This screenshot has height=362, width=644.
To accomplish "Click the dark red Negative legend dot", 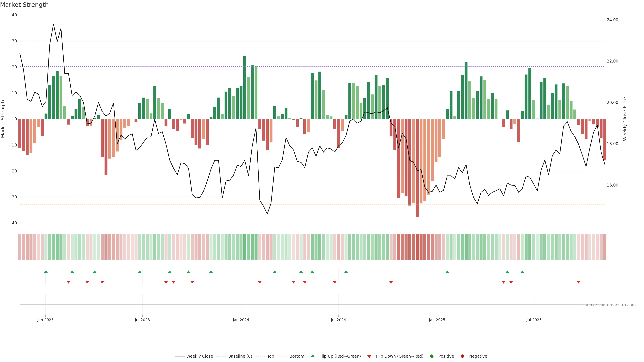I will coord(462,356).
